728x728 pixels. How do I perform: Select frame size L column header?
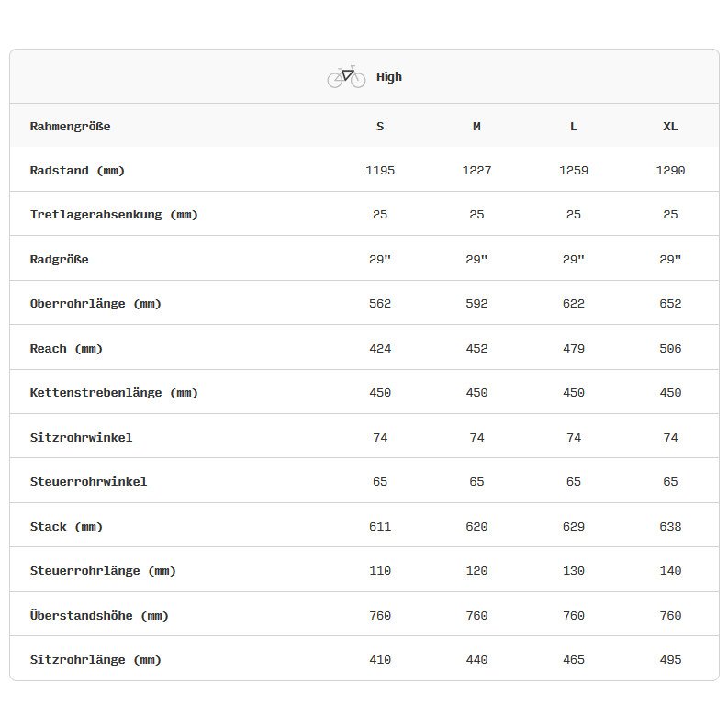coord(574,127)
